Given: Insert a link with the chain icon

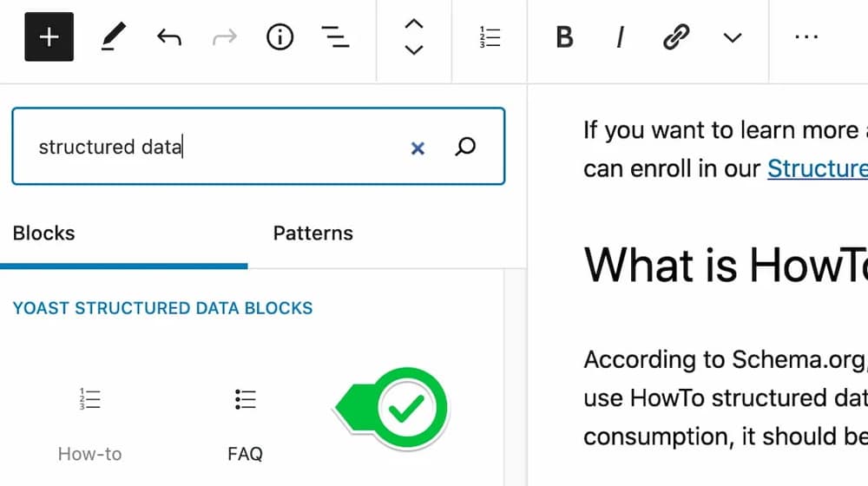Looking at the screenshot, I should 676,37.
